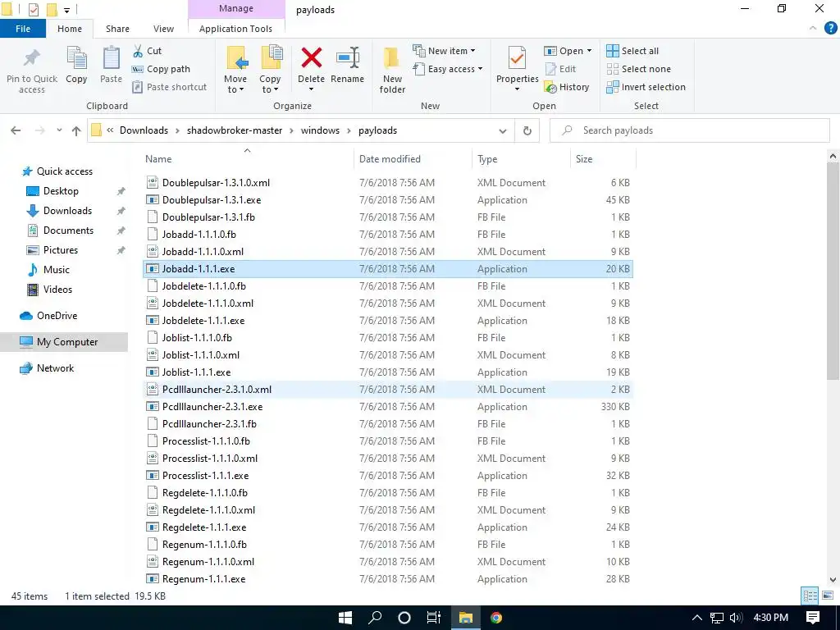840x630 pixels.
Task: Switch to Details view in status bar
Action: click(x=810, y=596)
